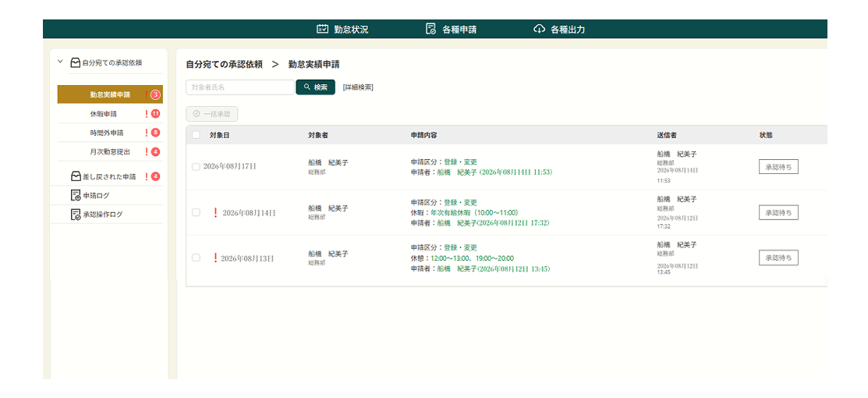
Task: Click the 申請ログ document icon
Action: [x=76, y=196]
